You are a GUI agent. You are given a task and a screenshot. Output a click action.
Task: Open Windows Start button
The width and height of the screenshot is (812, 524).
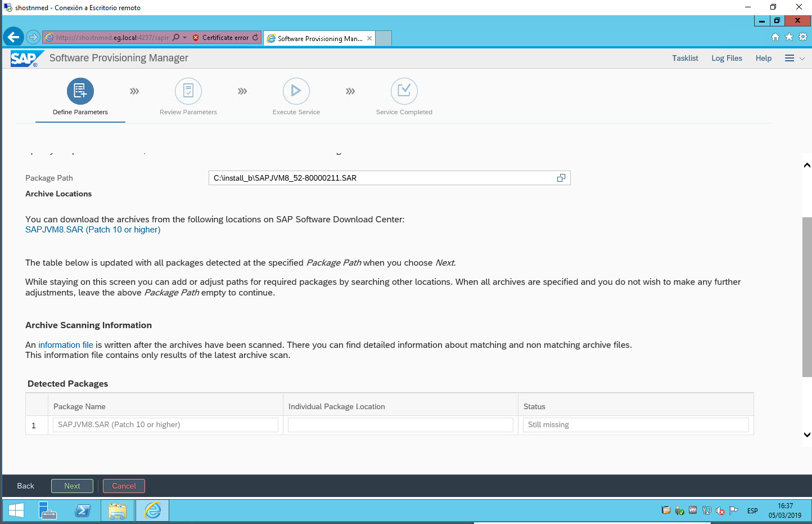(16, 510)
